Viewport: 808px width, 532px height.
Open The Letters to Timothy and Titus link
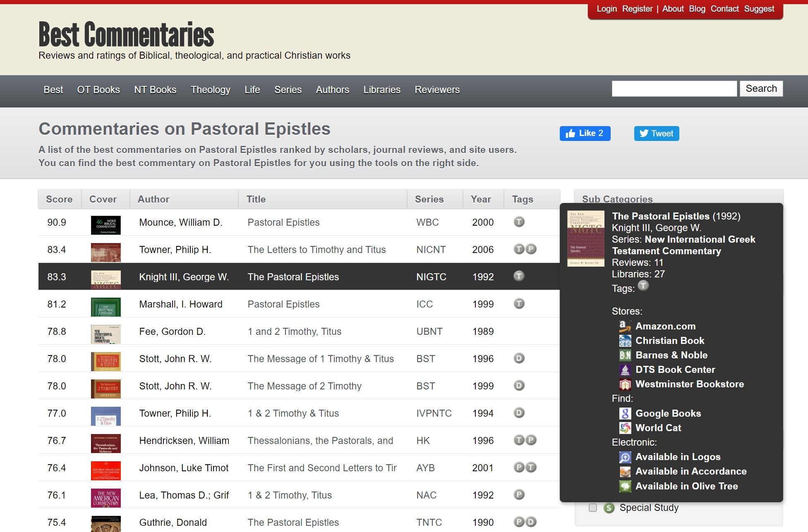(x=316, y=250)
